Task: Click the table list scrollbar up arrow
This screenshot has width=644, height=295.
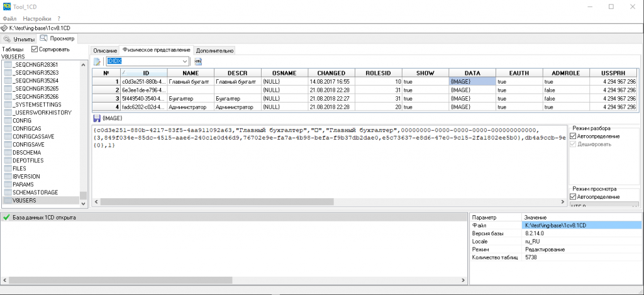Action: tap(84, 65)
